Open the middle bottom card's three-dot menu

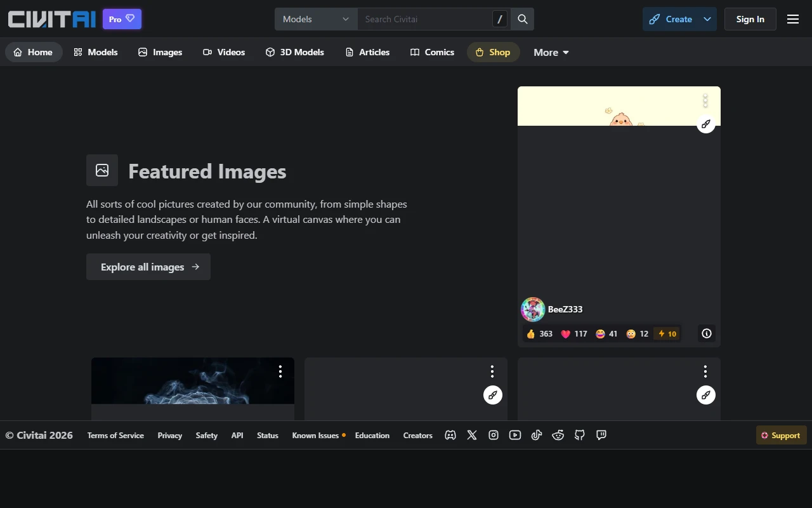[492, 371]
